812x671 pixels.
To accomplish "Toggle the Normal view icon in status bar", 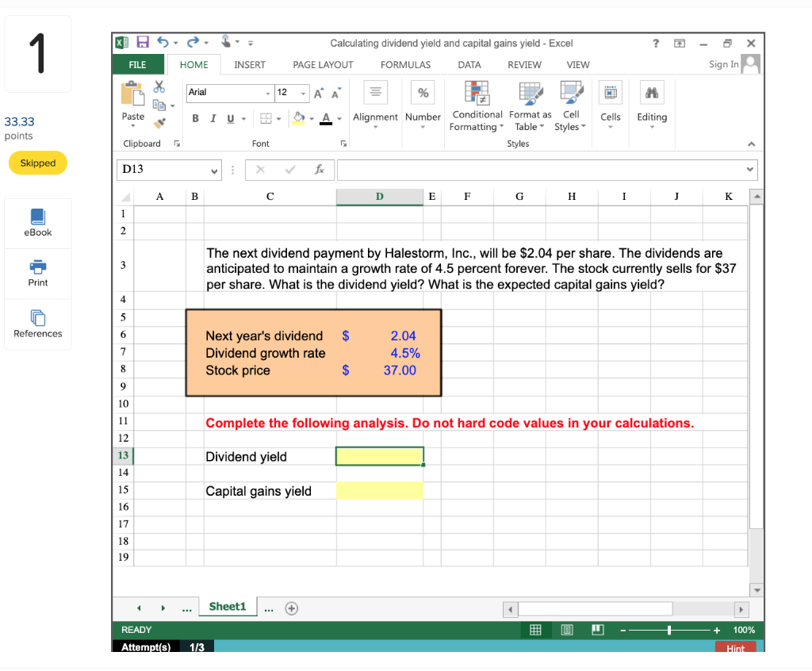I will (x=535, y=629).
